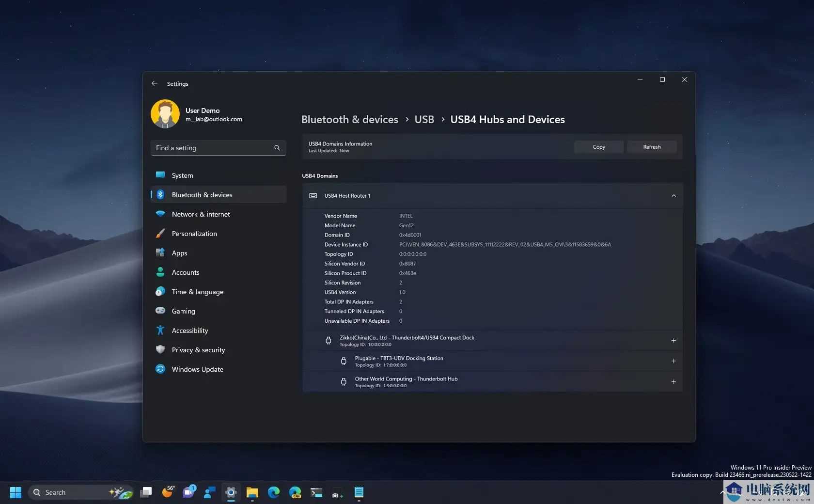This screenshot has width=814, height=504.
Task: Open File Explorer from taskbar
Action: pos(252,492)
